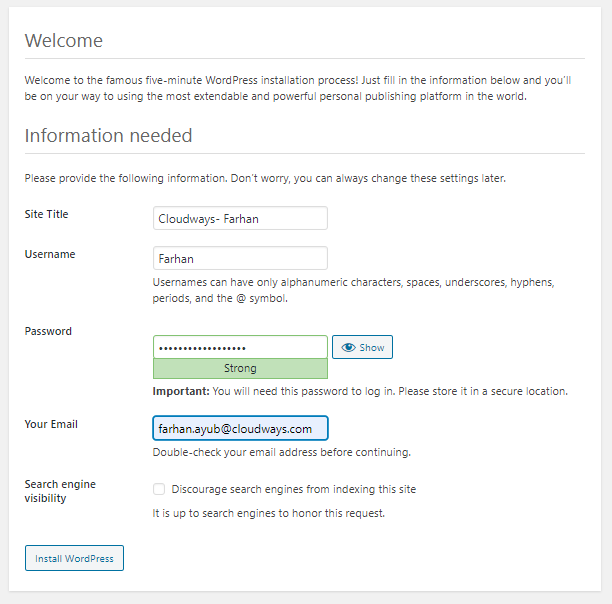
Task: Enable Discourage search engines checkbox
Action: [x=159, y=489]
